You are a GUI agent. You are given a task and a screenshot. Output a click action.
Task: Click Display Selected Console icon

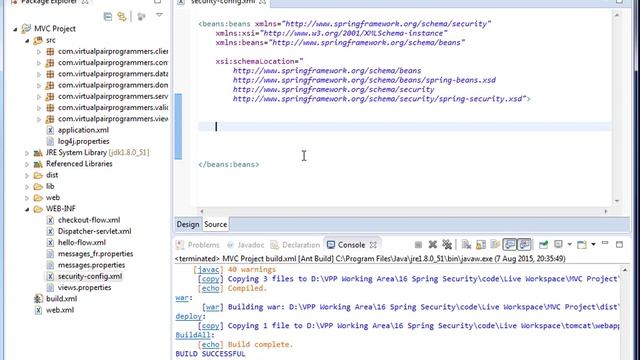pos(558,245)
